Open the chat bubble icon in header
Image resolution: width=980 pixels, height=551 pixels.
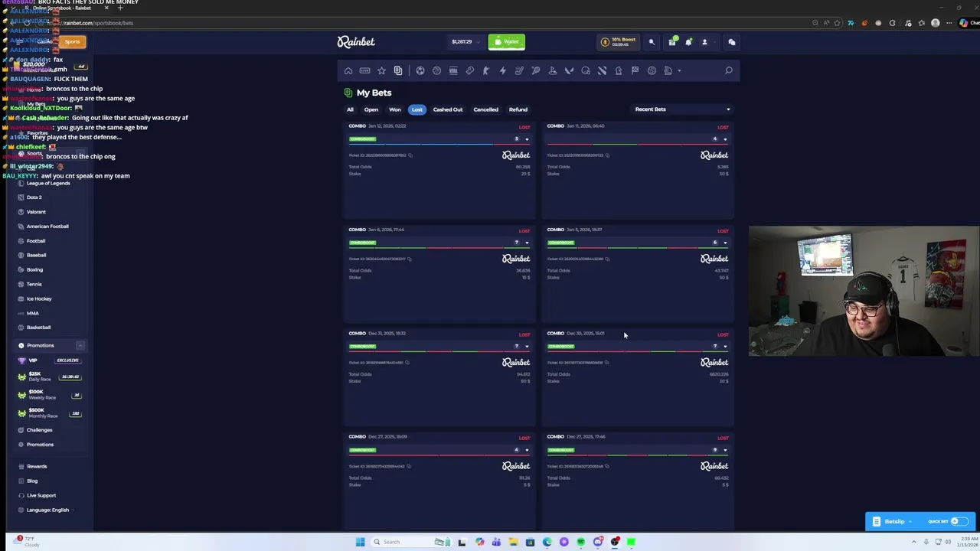tap(731, 42)
